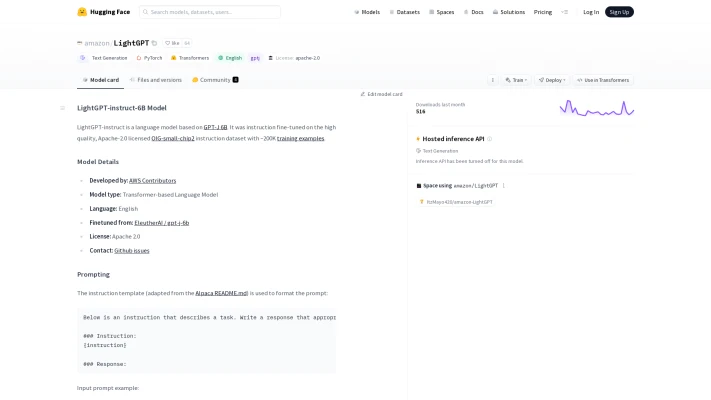Click Edit model card link
711x400 pixels.
click(x=381, y=94)
